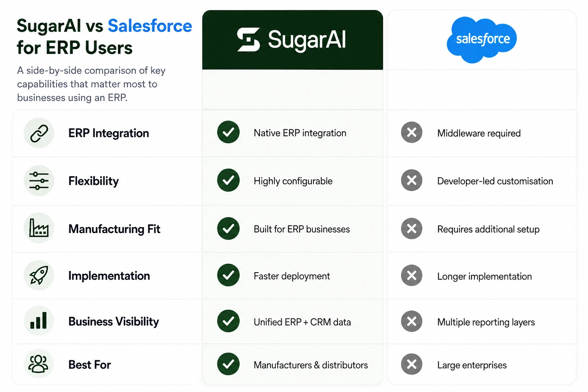Click the blue Salesforce word in the title

pyautogui.click(x=150, y=26)
